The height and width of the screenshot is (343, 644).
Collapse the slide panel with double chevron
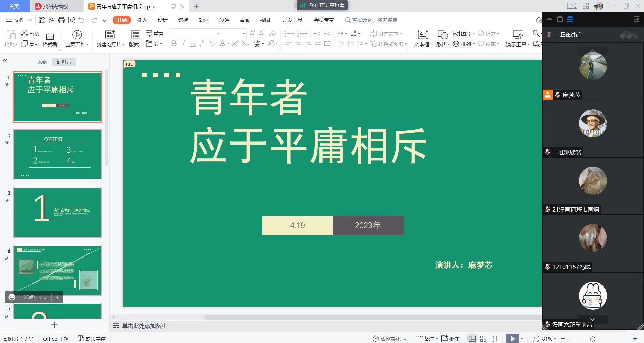[x=5, y=61]
